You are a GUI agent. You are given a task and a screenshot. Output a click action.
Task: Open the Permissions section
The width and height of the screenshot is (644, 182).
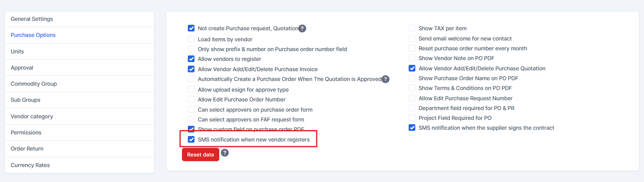click(26, 132)
